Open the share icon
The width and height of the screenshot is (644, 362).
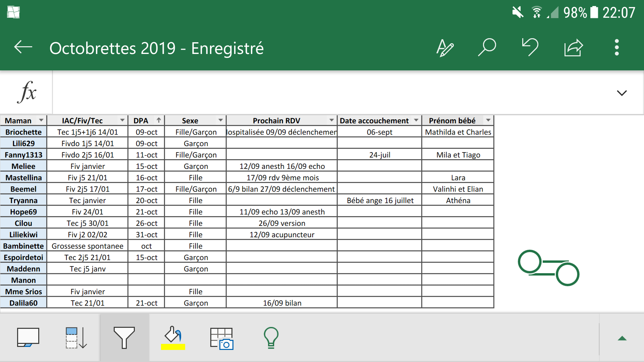(x=574, y=48)
